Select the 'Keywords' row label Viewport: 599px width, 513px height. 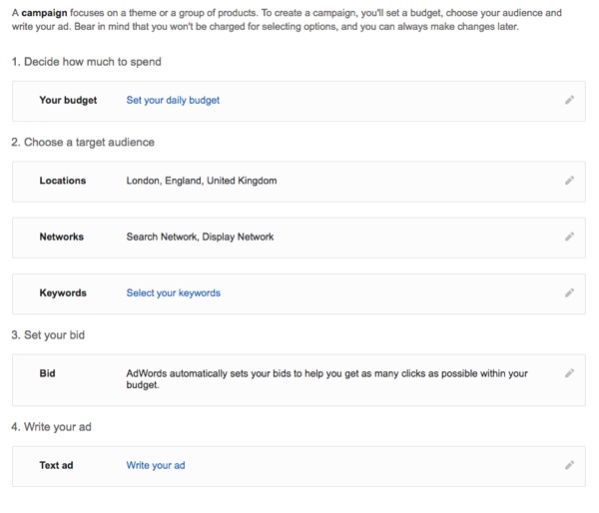(63, 293)
